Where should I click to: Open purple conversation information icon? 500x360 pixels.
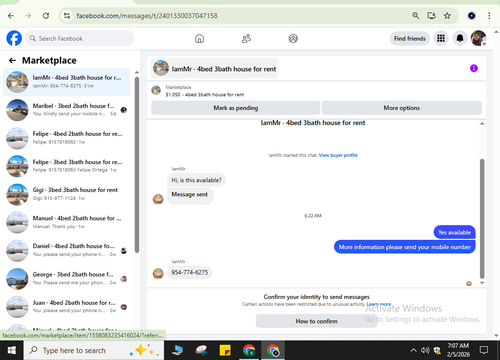474,68
